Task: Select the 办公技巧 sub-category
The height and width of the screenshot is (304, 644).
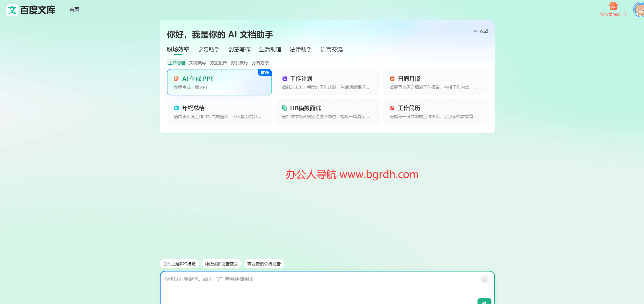Action: (x=239, y=63)
